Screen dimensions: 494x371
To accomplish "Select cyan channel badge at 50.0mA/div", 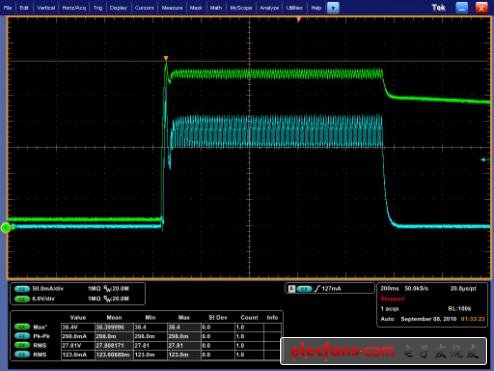I will point(22,289).
